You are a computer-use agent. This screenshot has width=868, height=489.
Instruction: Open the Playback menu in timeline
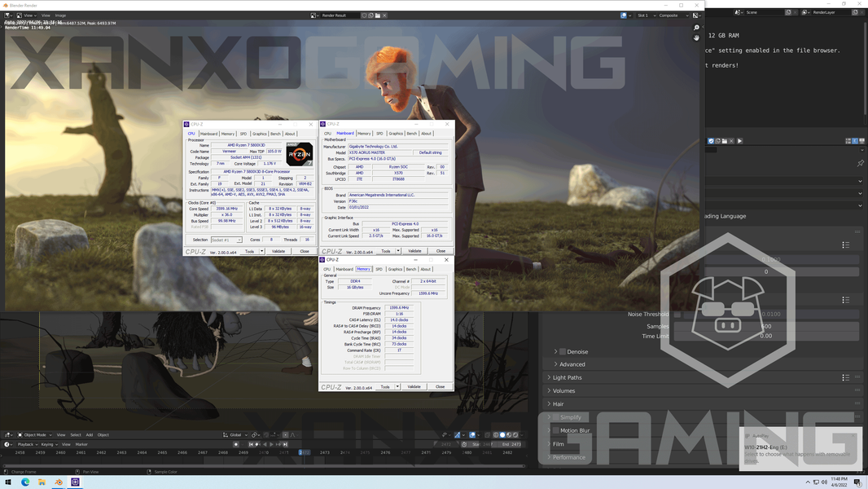point(27,444)
